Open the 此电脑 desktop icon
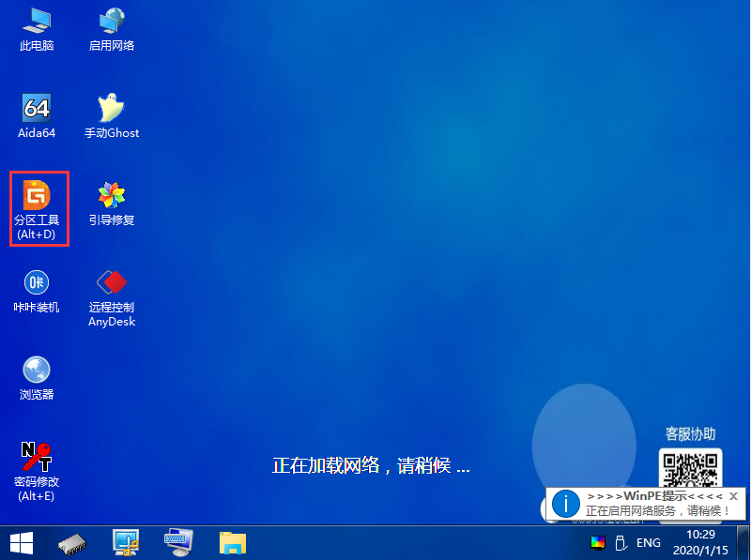Image resolution: width=751 pixels, height=560 pixels. pos(37,30)
